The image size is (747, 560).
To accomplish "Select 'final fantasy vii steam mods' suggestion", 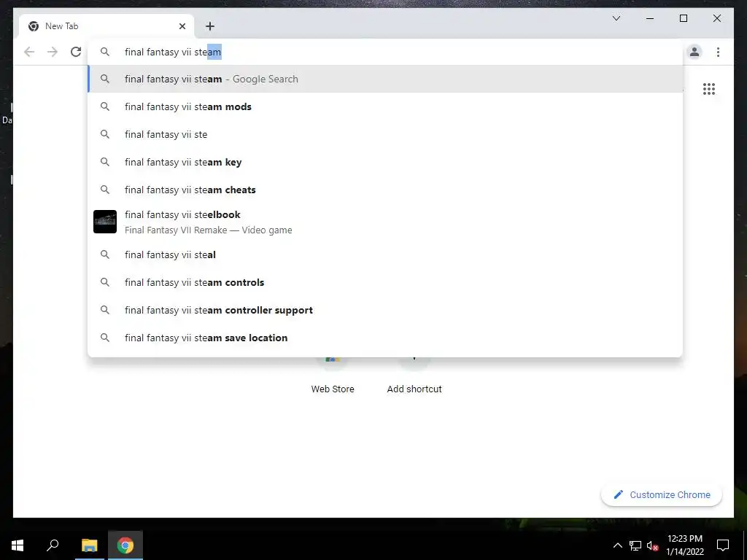I will pos(385,106).
